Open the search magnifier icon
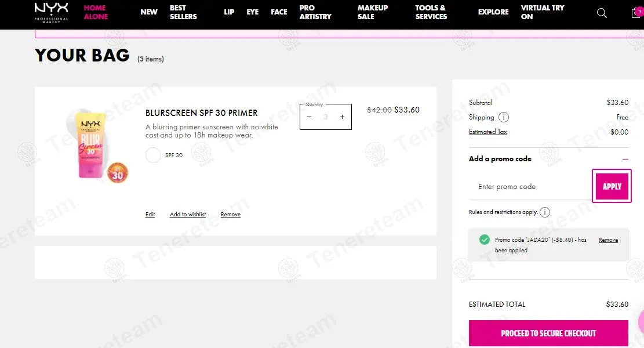Viewport: 644px width, 348px height. coord(602,13)
